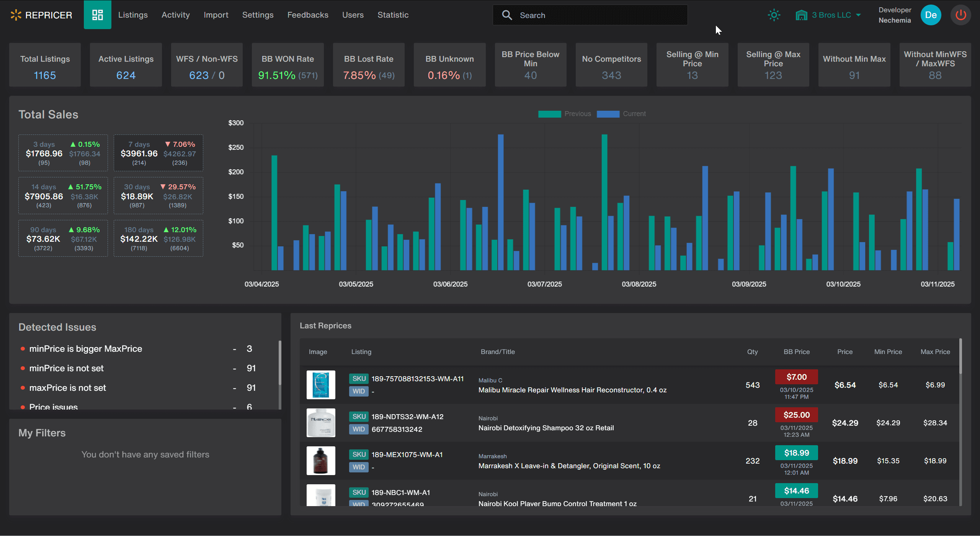Open Selling @ Min Price card
980x536 pixels.
pos(692,65)
